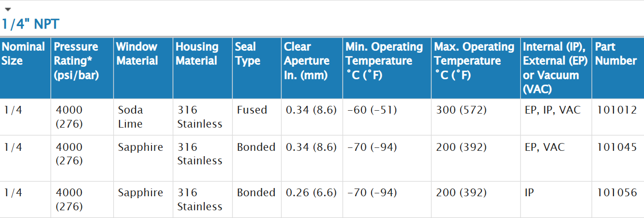Screen dimensions: 644x218
Task: Click the Max. Operating Temperature header
Action: point(474,61)
